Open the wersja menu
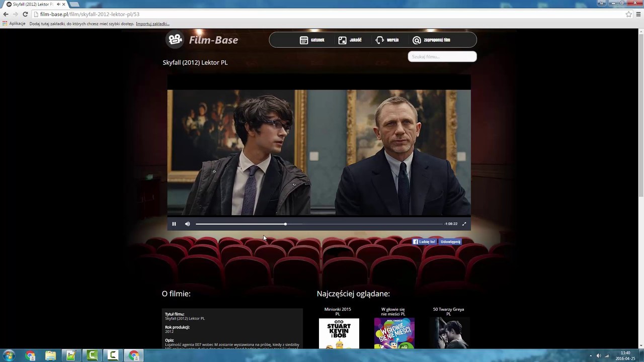The height and width of the screenshot is (362, 644). point(387,40)
